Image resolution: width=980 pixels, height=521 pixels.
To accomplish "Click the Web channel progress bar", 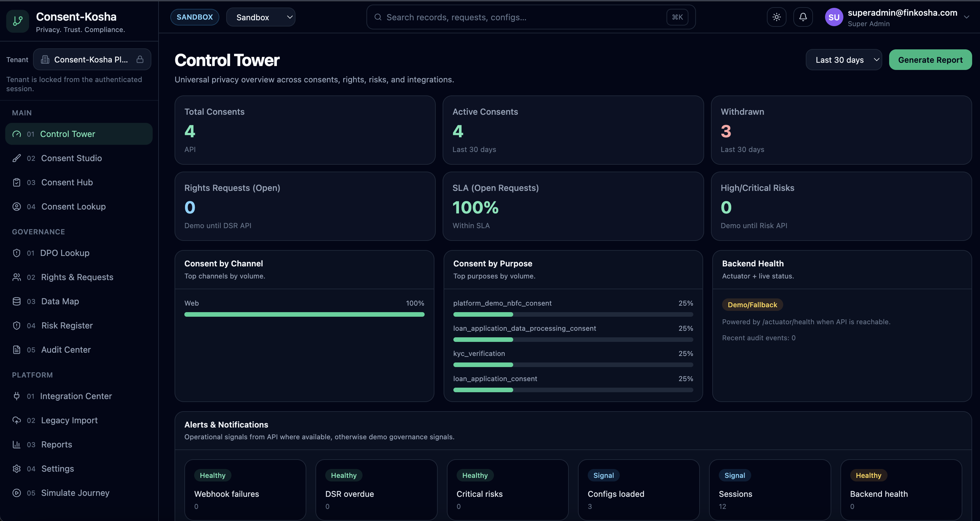I will (304, 314).
